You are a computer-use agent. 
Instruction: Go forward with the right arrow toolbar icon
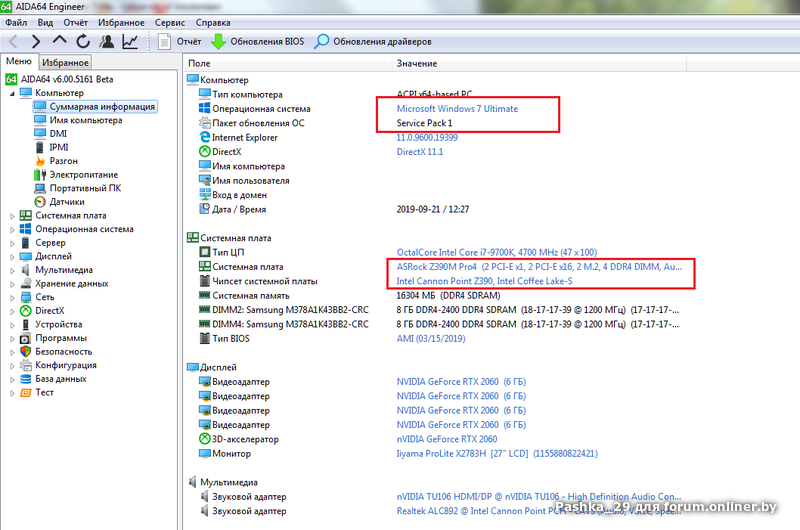36,42
